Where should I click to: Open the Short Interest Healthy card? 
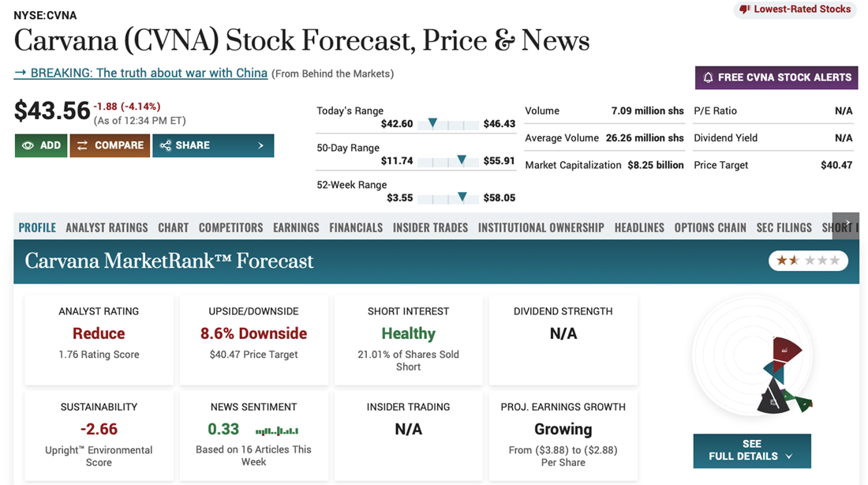coord(408,340)
